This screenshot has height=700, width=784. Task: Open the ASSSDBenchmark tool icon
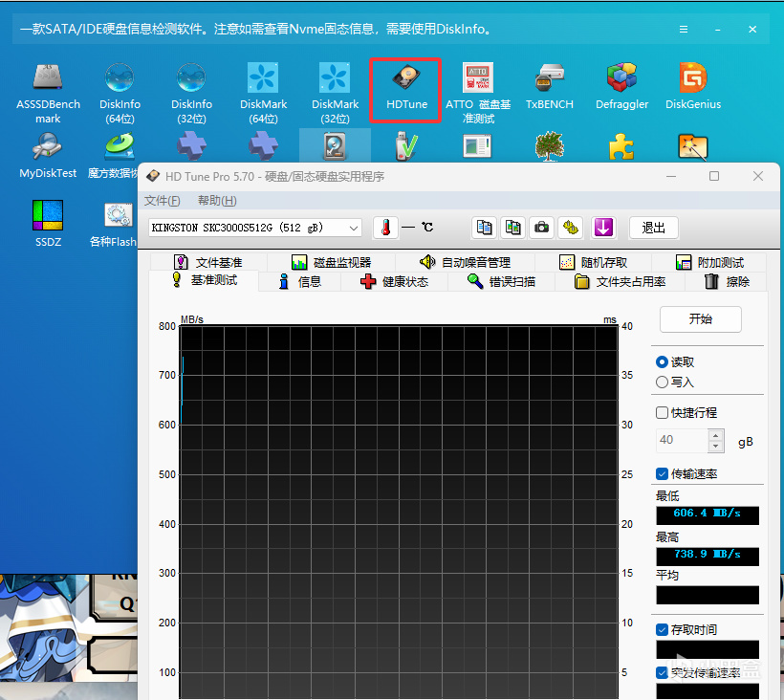pyautogui.click(x=48, y=94)
